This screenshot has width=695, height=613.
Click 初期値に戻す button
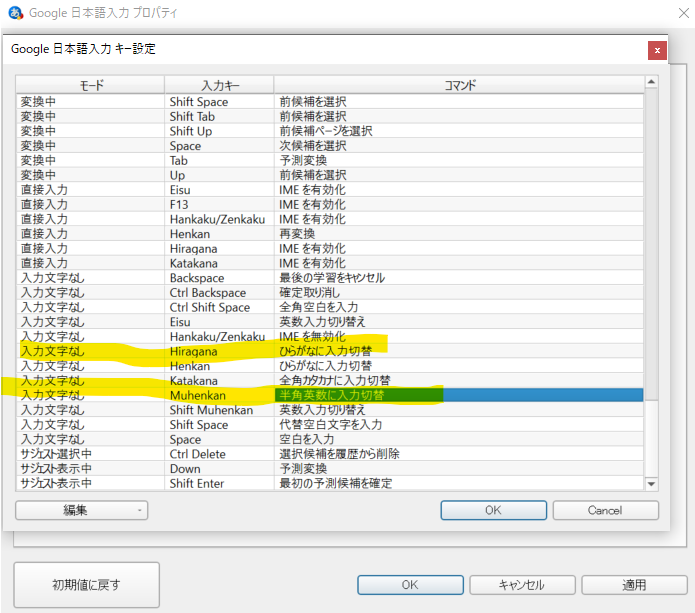pyautogui.click(x=86, y=585)
